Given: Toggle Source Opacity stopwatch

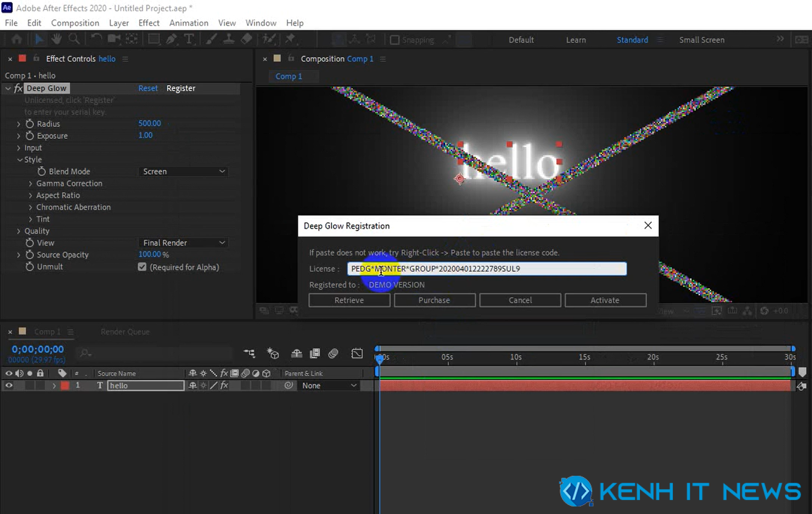Looking at the screenshot, I should tap(30, 254).
